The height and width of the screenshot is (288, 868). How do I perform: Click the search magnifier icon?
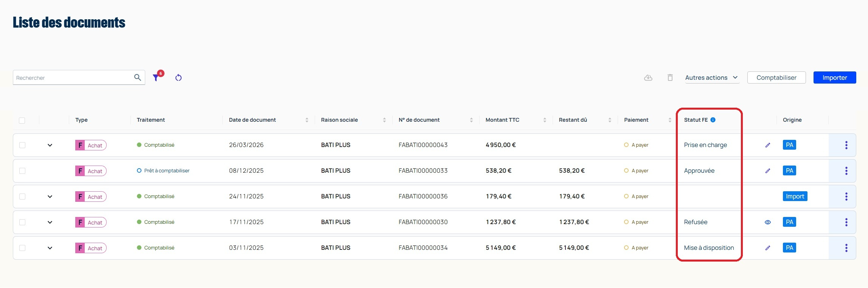(x=138, y=77)
